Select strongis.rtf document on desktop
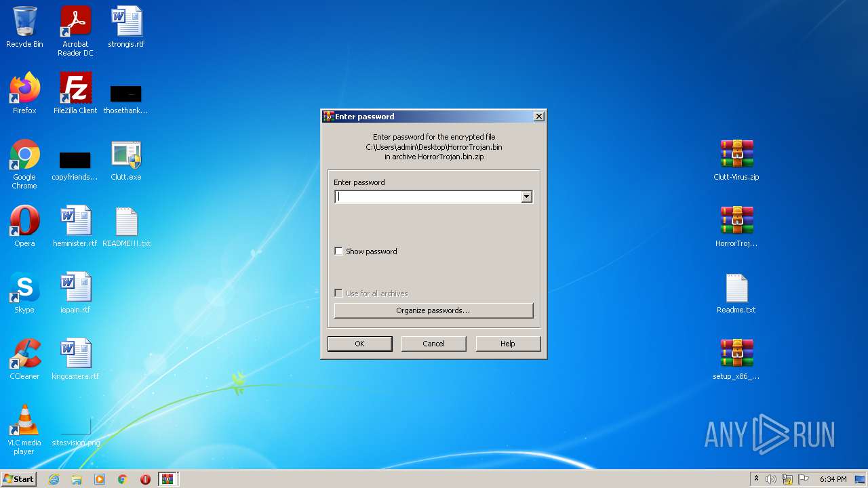 click(126, 27)
